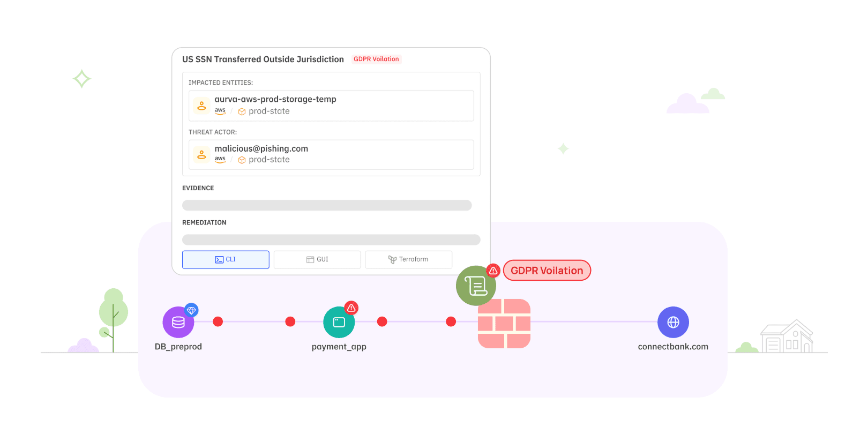Select the CLI remediation tab
868x434 pixels.
(x=226, y=259)
